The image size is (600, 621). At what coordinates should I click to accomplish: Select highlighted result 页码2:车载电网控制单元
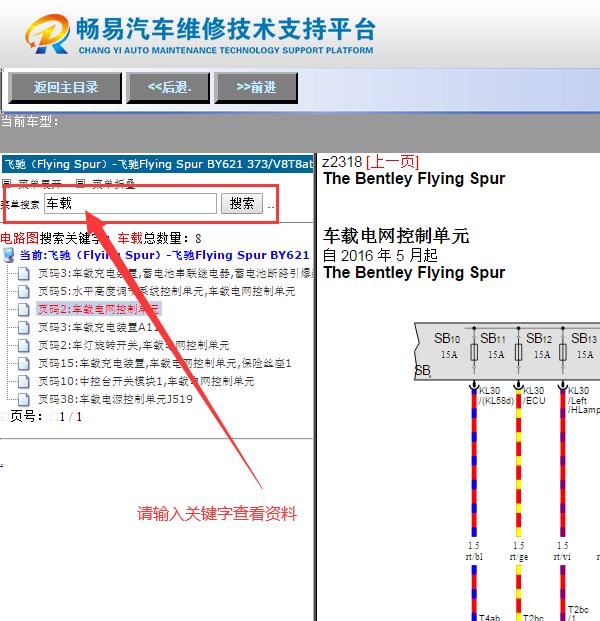click(99, 309)
